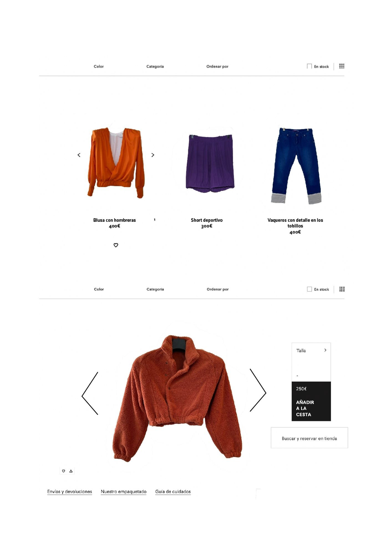Share the fleece jacket using the upload icon
This screenshot has width=392, height=555.
tap(71, 471)
